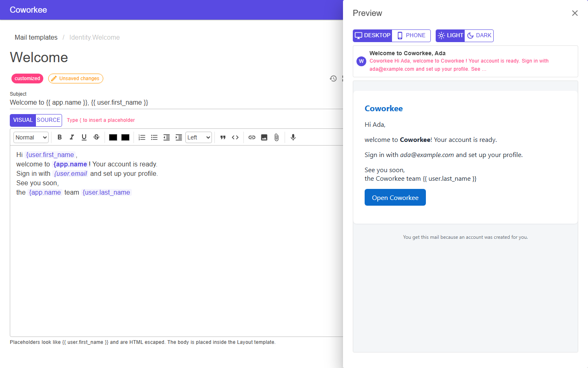Attach a file with the paperclip icon
This screenshot has width=588, height=368.
276,137
